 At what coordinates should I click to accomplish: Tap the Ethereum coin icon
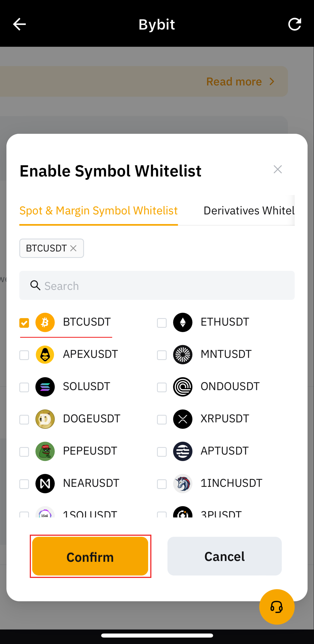183,322
